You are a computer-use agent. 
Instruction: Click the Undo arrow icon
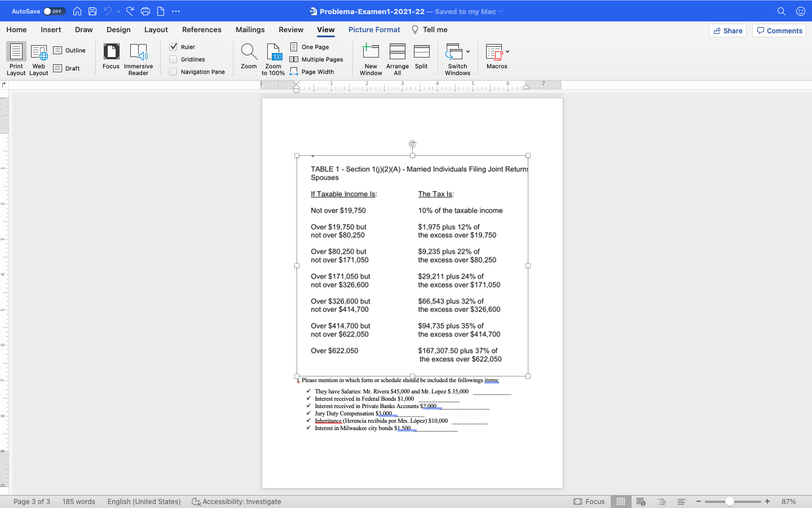[x=108, y=11]
